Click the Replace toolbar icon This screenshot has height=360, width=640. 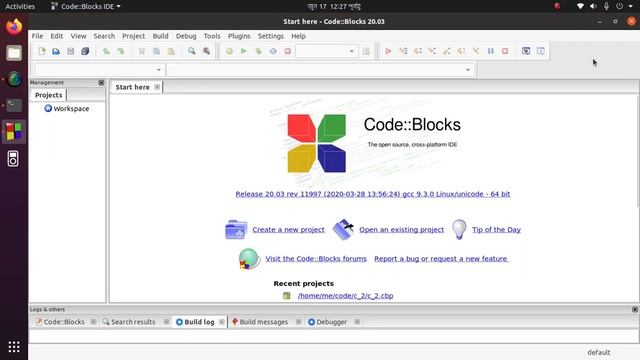click(x=206, y=51)
